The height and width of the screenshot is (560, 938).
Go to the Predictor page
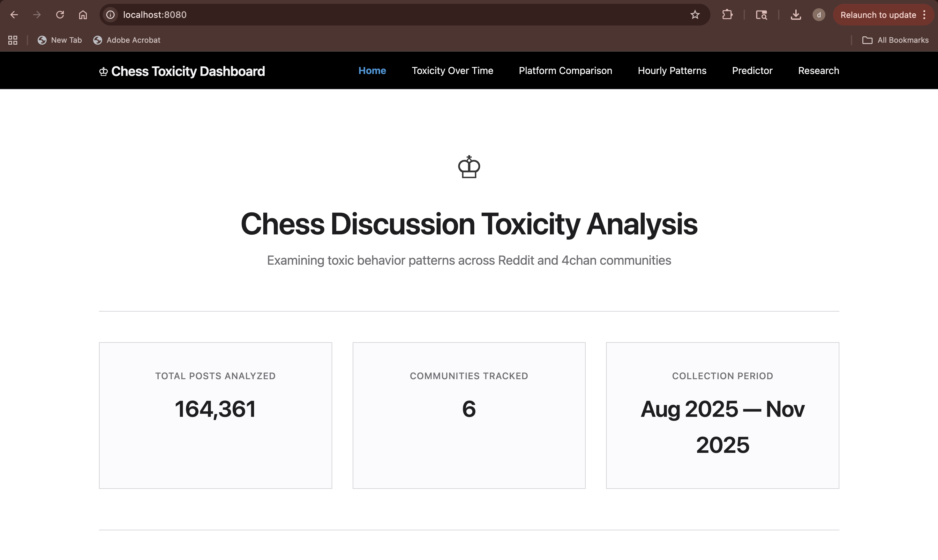tap(752, 70)
